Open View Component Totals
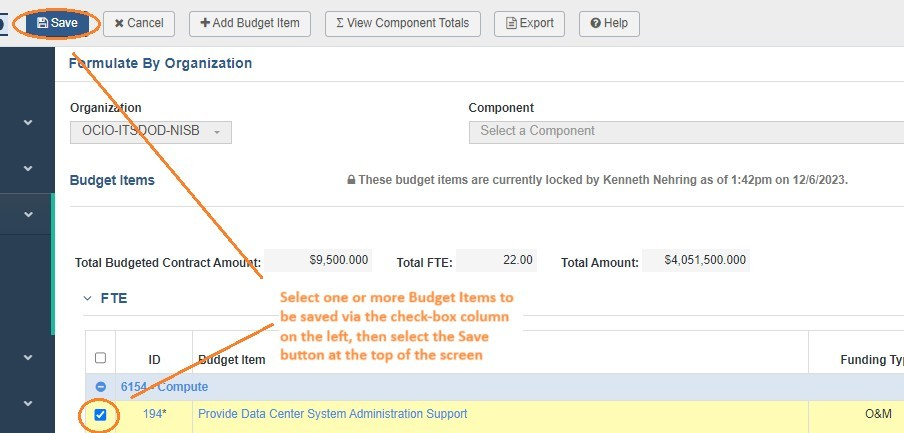This screenshot has width=904, height=433. (x=402, y=24)
